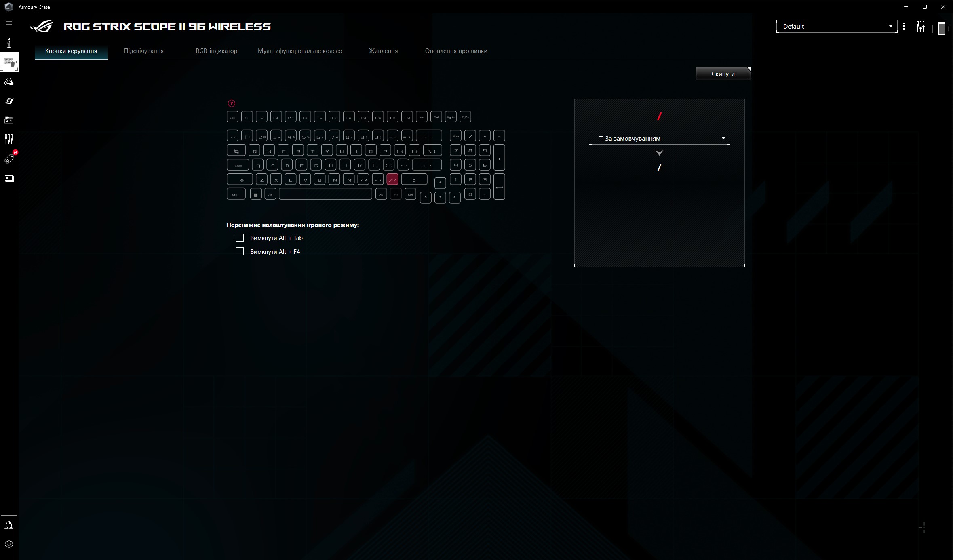Switch to the Живлення tab
Image resolution: width=953 pixels, height=560 pixels.
[383, 51]
